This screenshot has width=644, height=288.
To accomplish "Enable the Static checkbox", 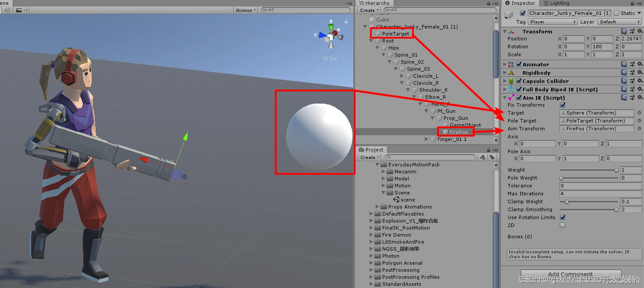I will [x=616, y=13].
